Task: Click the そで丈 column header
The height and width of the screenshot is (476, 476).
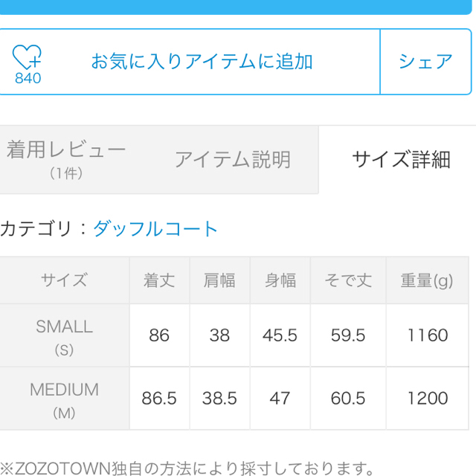Action: click(x=348, y=280)
